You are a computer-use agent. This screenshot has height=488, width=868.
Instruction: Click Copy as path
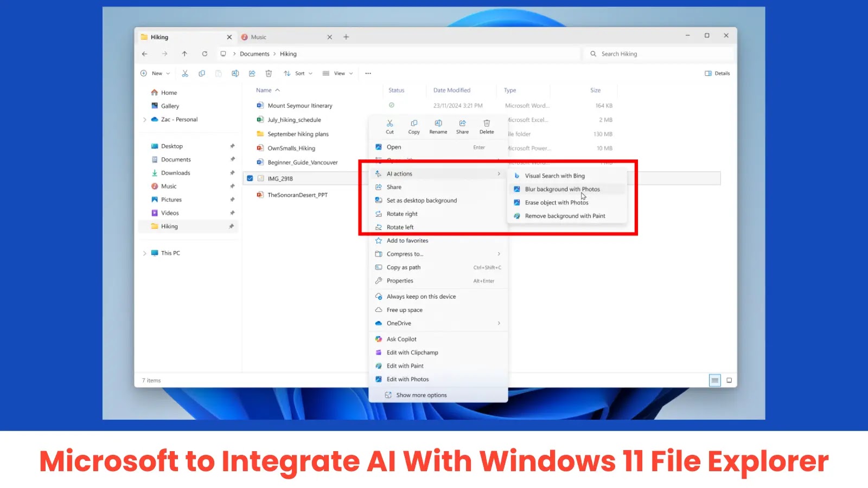coord(438,268)
